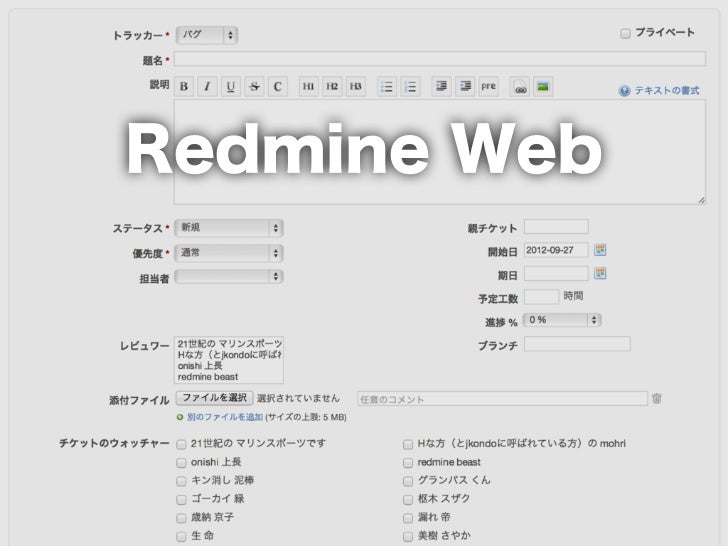Insert ordered numbered list
Viewport: 728px width, 546px height.
(410, 86)
